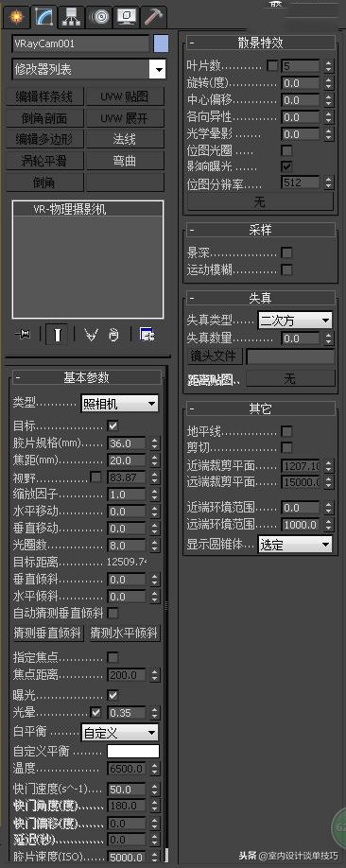
Task: Open the Hierarchy panel tab
Action: tap(72, 17)
